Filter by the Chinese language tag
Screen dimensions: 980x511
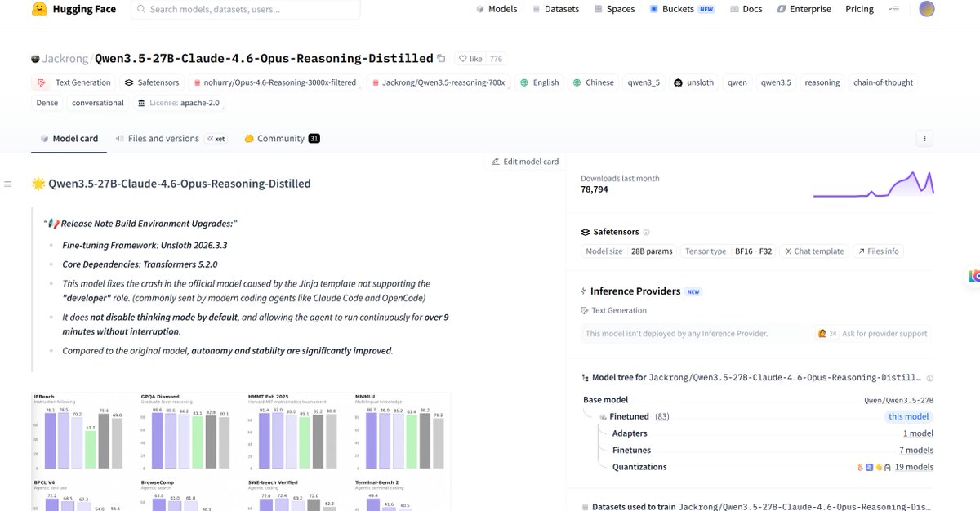coord(594,82)
